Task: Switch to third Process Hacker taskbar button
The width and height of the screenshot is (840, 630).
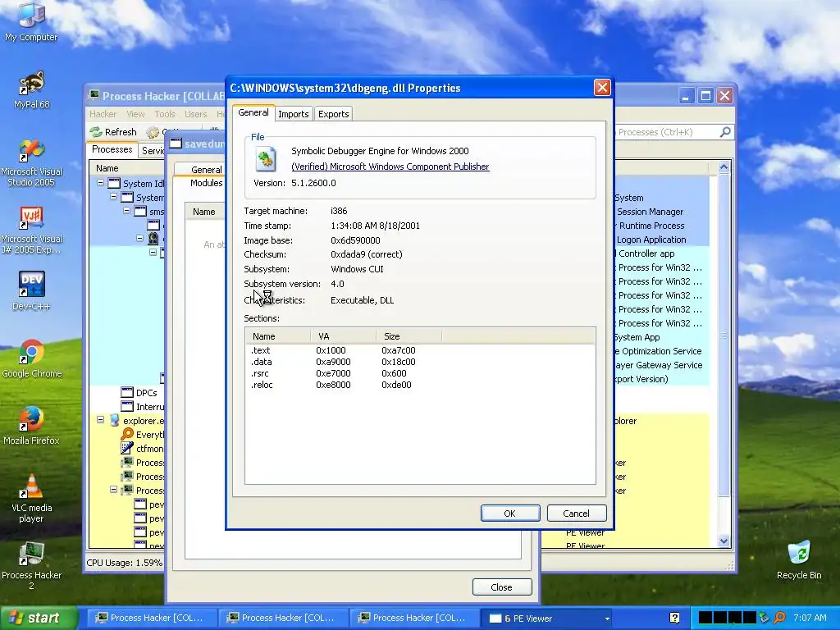Action: tap(414, 618)
